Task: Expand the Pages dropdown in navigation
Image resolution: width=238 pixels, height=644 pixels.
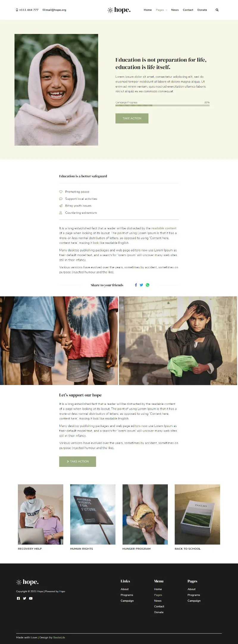Action: click(x=162, y=10)
